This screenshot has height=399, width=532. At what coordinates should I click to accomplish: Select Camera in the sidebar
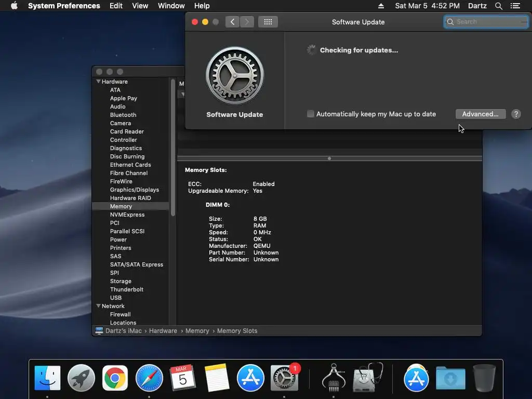pos(121,123)
